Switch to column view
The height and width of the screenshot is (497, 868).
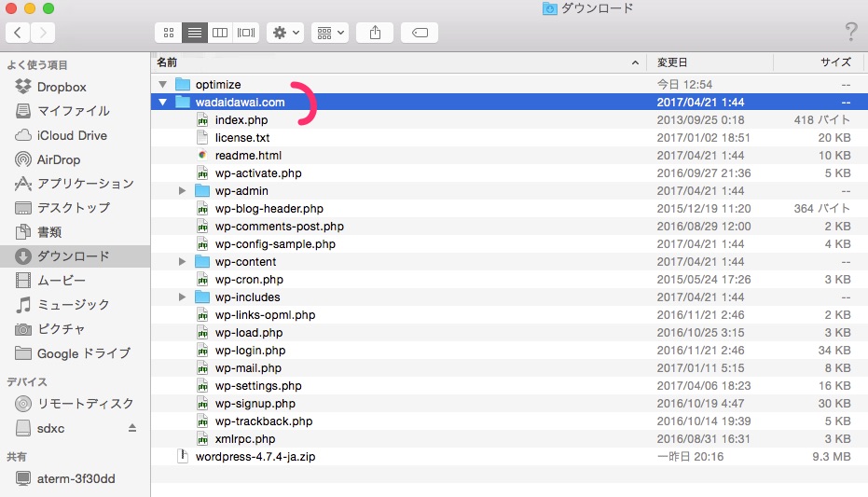coord(220,33)
